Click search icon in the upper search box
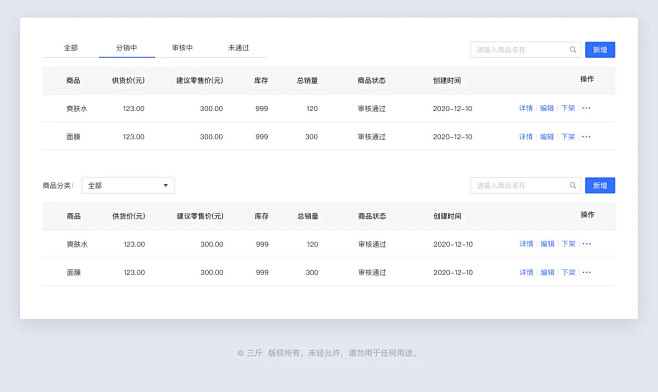This screenshot has width=658, height=392. (573, 50)
